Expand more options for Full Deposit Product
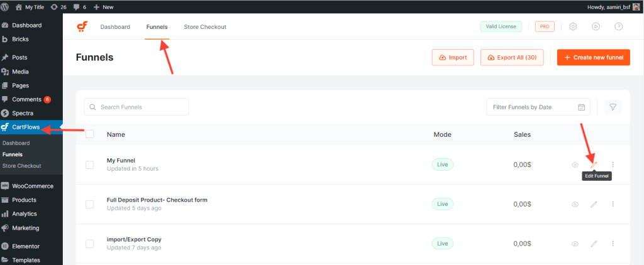This screenshot has height=265, width=644. [x=613, y=204]
